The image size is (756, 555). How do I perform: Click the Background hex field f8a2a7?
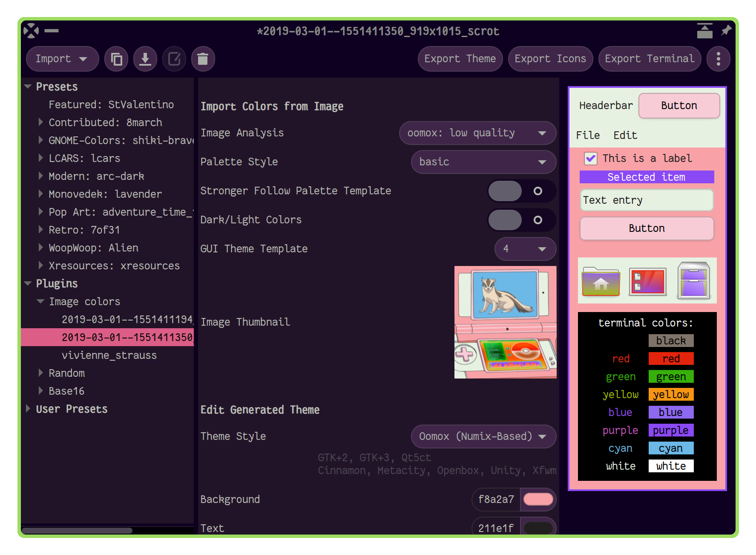(x=496, y=500)
